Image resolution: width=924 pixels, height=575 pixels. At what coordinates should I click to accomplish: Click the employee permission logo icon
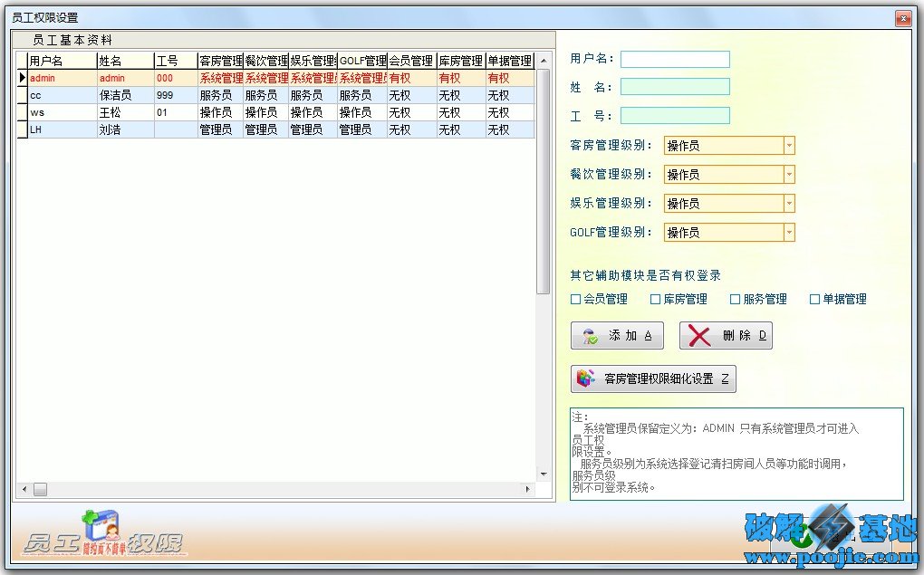point(100,530)
